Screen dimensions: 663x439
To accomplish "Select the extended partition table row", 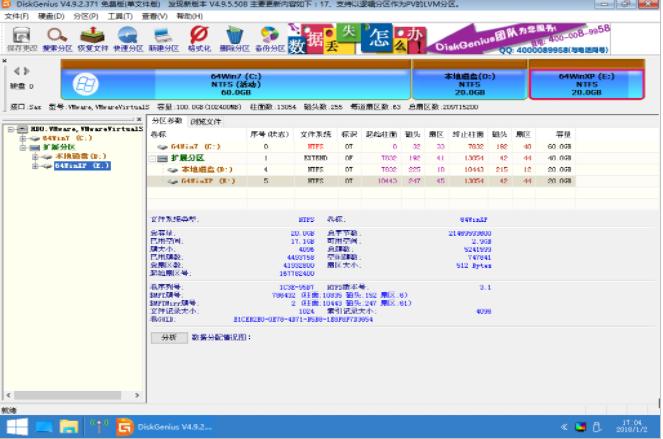I will (361, 158).
